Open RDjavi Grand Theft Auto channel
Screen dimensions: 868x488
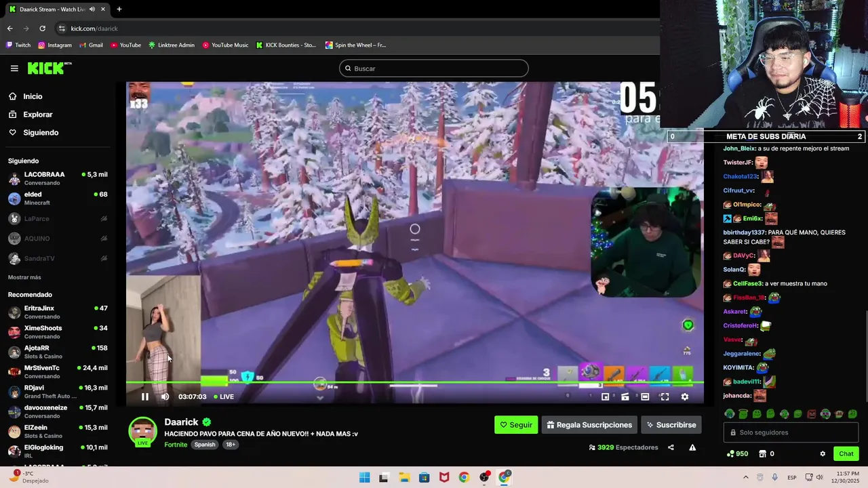coord(58,392)
